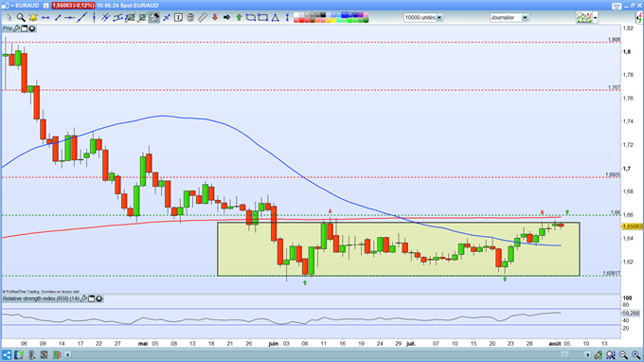Activate the magnifier zoom tool in toolbar
This screenshot has width=644, height=362.
click(21, 18)
